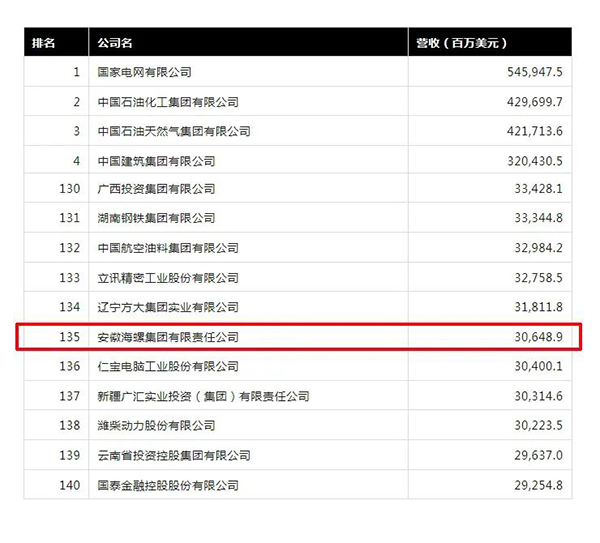Open 新疆广汇实业投资（集团）有限责任公司 entry
The width and height of the screenshot is (600, 543).
click(x=203, y=396)
